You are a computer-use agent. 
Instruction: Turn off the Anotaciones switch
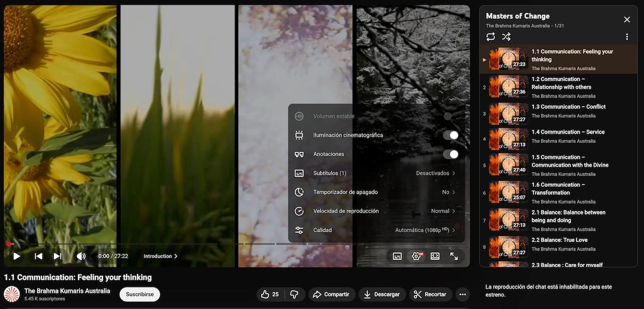450,154
